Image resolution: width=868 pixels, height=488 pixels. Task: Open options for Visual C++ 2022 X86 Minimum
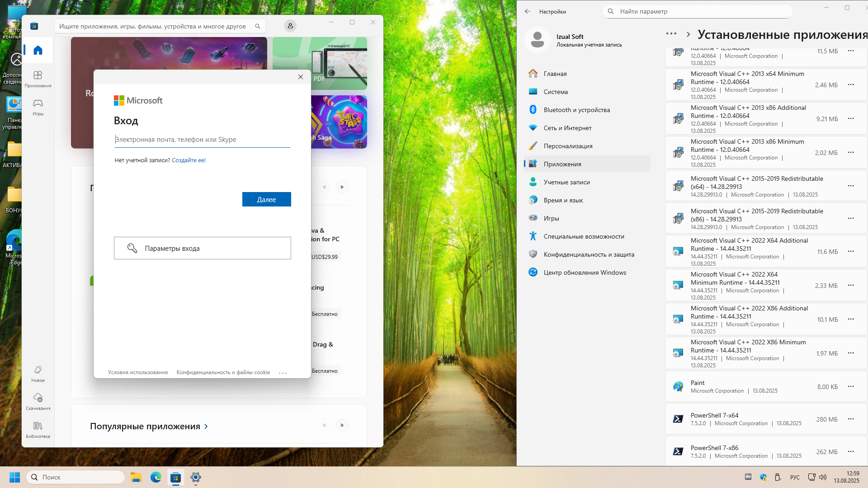point(851,353)
